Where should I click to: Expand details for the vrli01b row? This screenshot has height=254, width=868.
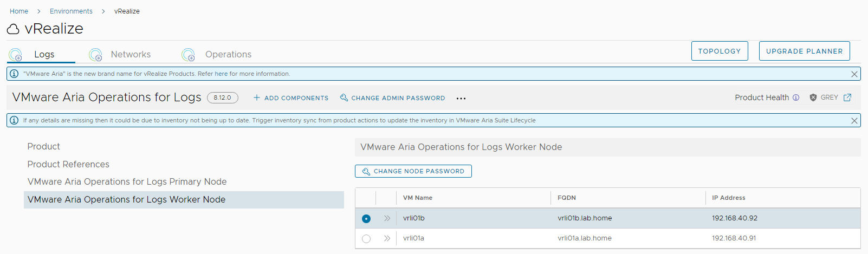[x=387, y=218]
